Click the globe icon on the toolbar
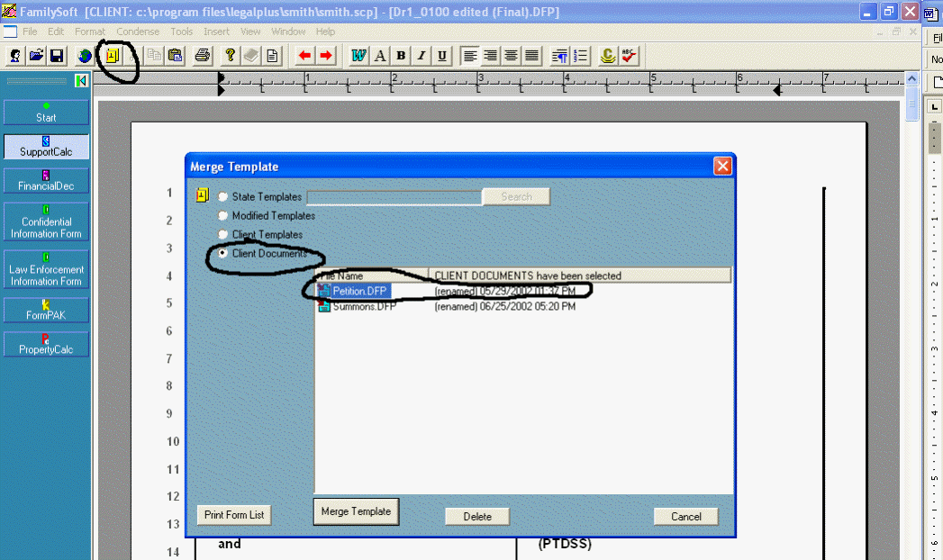Viewport: 943px width, 560px height. pos(83,55)
